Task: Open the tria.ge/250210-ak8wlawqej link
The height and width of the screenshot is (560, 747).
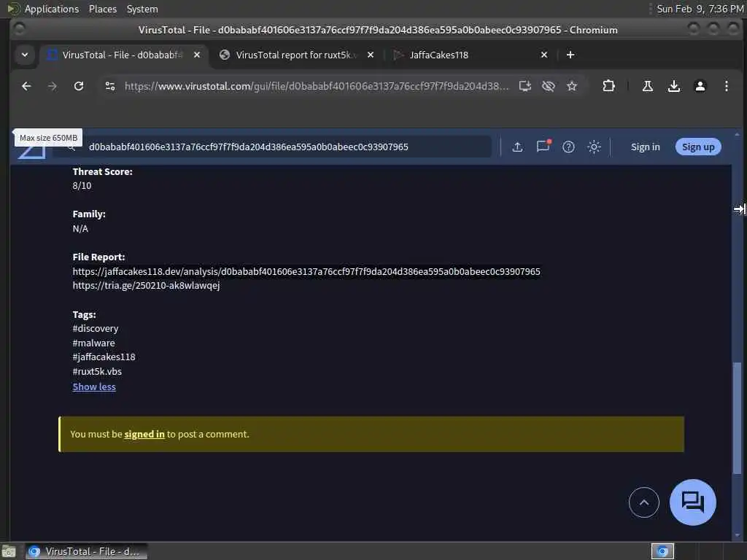Action: point(146,285)
